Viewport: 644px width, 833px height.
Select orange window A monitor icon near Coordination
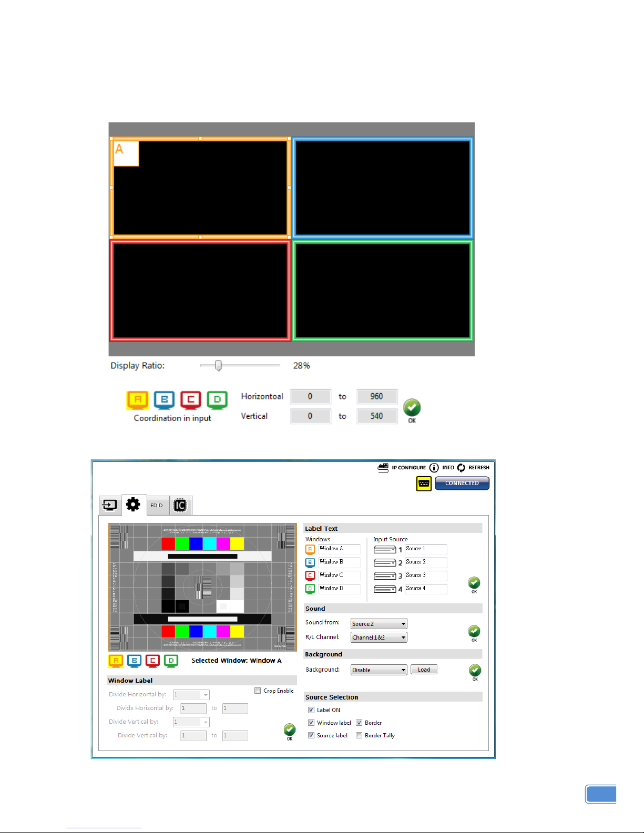coord(138,400)
